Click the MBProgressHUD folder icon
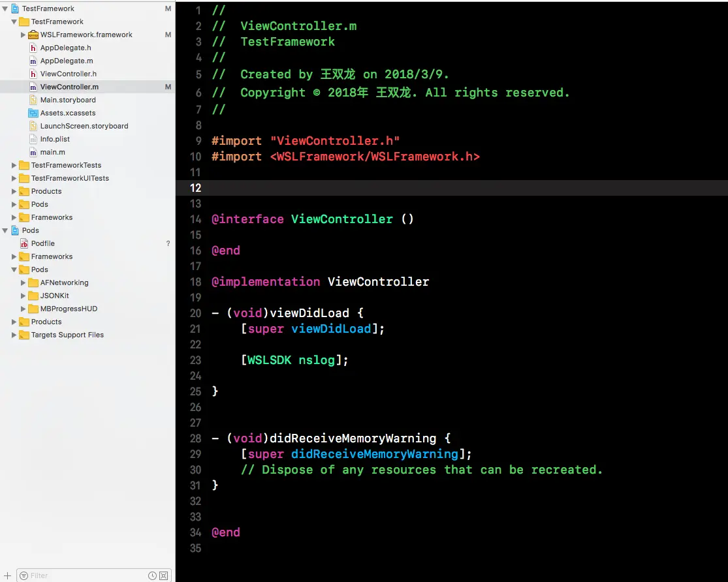Viewport: 728px width, 582px height. coord(33,309)
